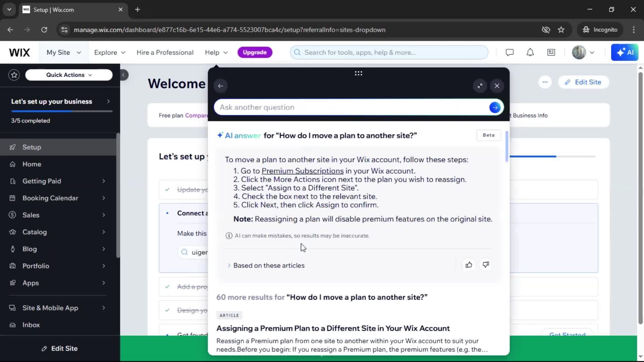The width and height of the screenshot is (644, 362).
Task: Open the Quick Actions dropdown
Action: coord(69,75)
